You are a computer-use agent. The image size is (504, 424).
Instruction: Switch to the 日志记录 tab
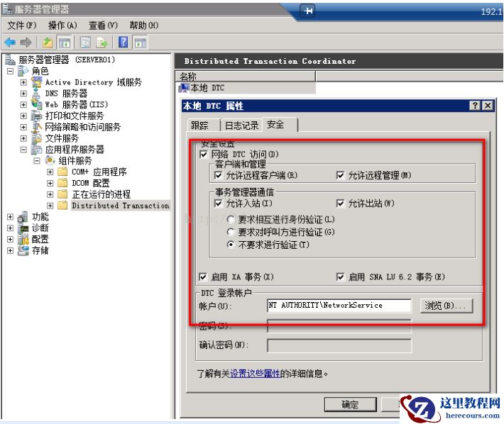(241, 125)
